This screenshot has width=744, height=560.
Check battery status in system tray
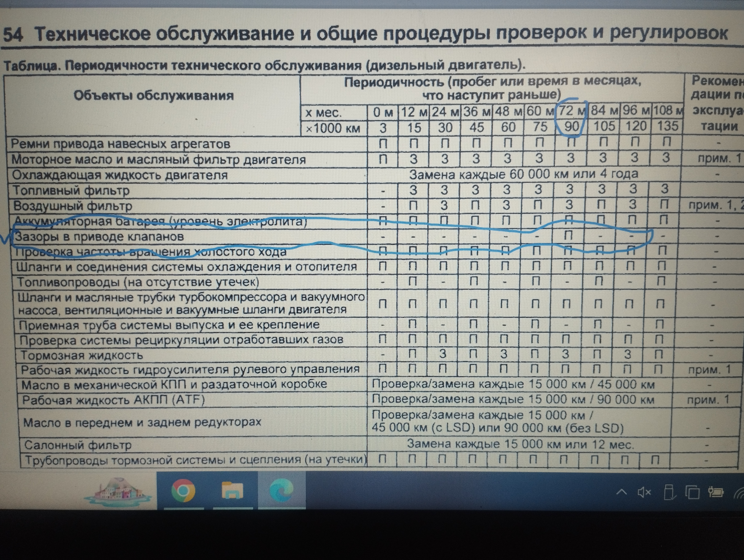[716, 492]
